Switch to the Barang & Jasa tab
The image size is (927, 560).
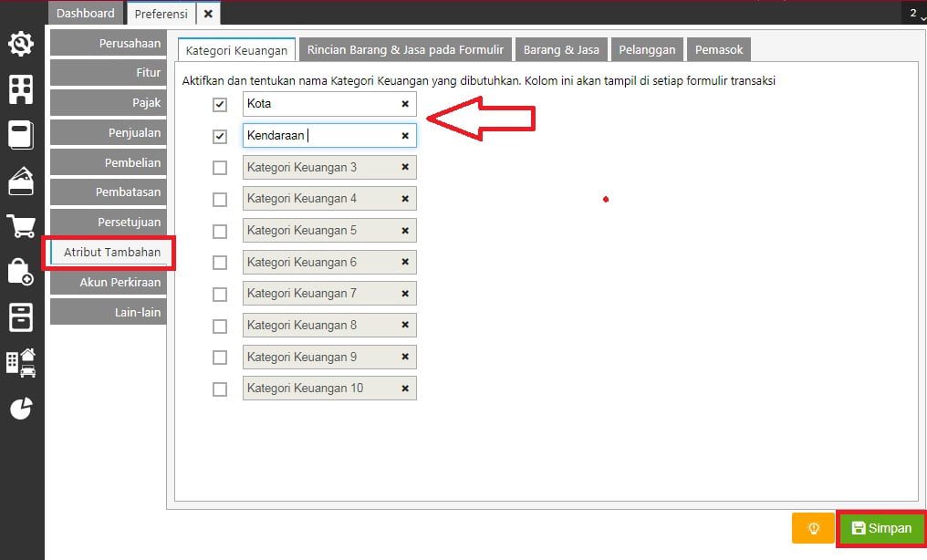(561, 49)
